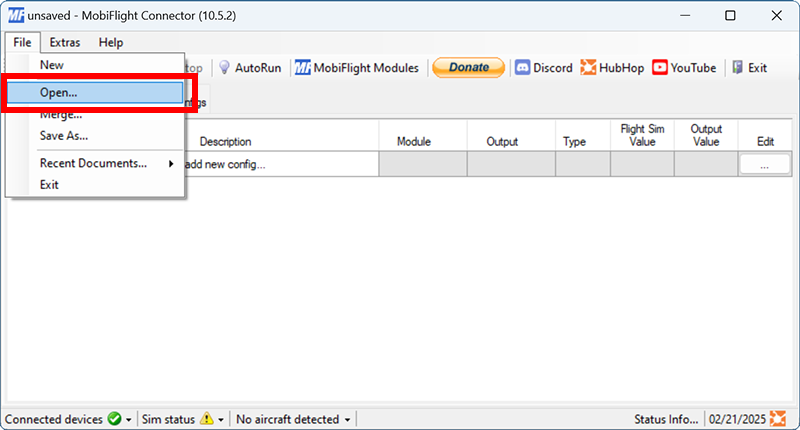Click the Type column header
Viewport: 800px width, 430px height.
574,141
